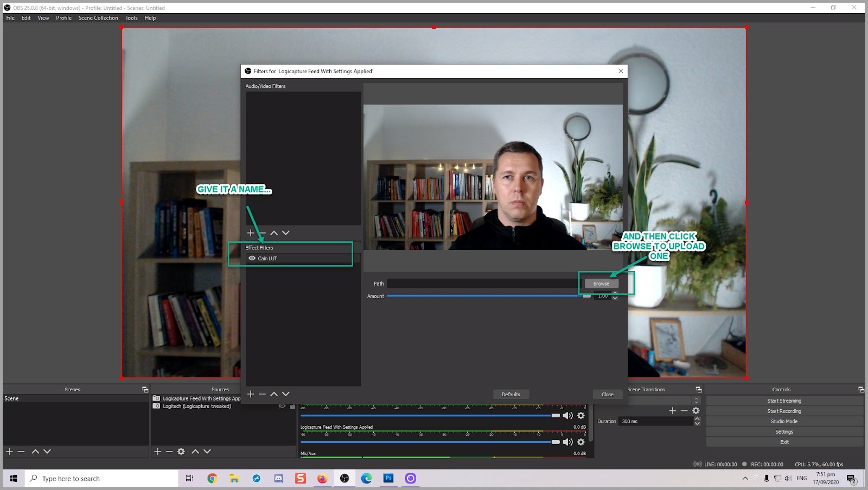Screen dimensions: 868x490
Task: Move Audio/Video filter up arrow
Action: [274, 233]
